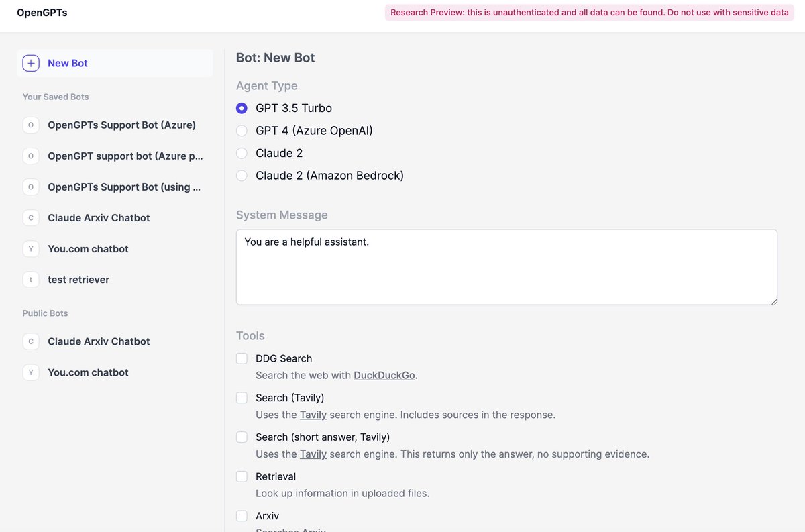Open the Tavily link under Search (Tavily)

(x=313, y=415)
